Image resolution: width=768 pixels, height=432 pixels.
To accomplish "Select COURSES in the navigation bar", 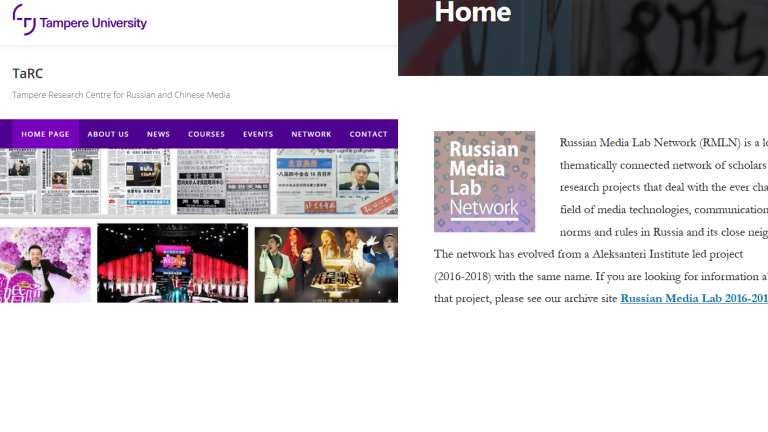I will tap(206, 134).
